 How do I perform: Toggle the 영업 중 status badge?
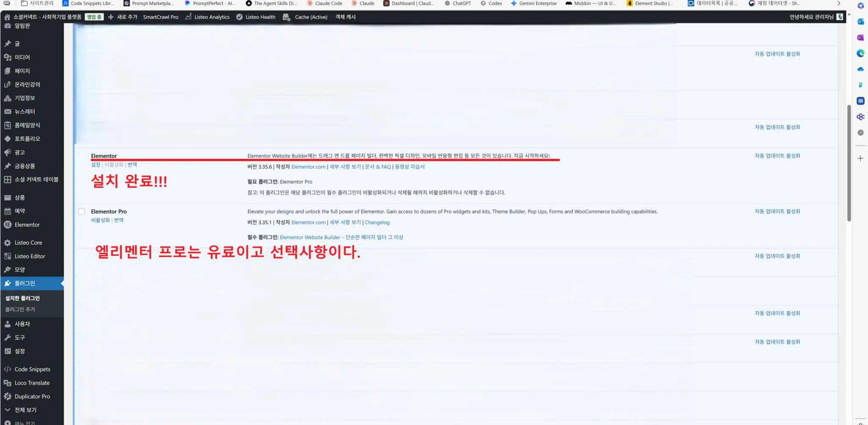pyautogui.click(x=94, y=17)
